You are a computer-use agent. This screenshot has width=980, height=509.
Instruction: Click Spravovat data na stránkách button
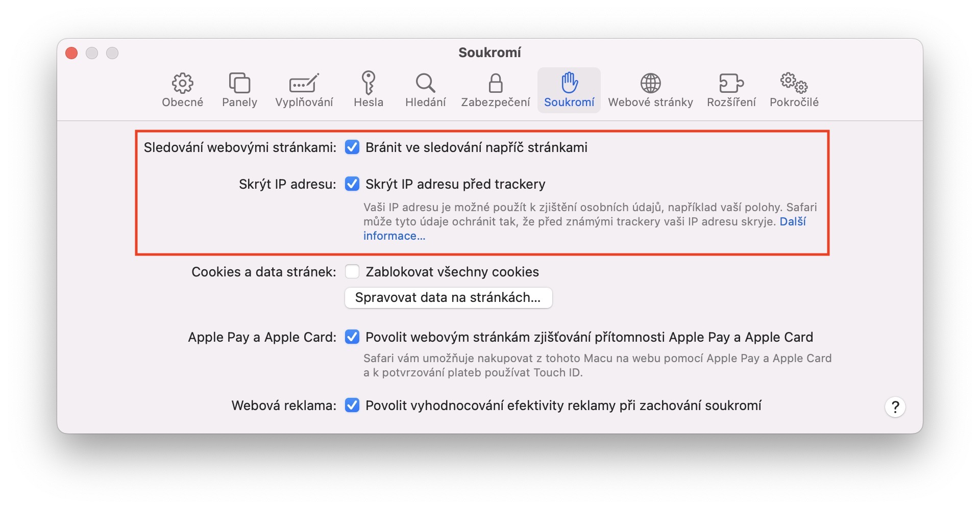pyautogui.click(x=448, y=298)
